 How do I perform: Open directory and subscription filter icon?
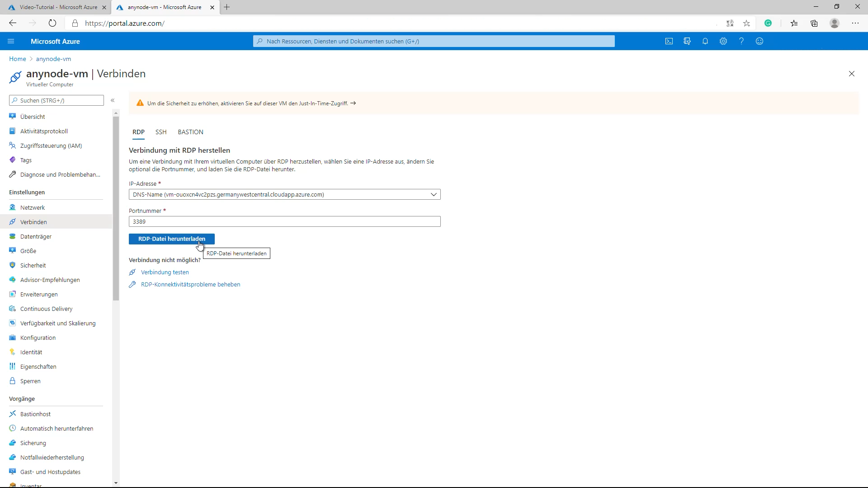pyautogui.click(x=687, y=41)
